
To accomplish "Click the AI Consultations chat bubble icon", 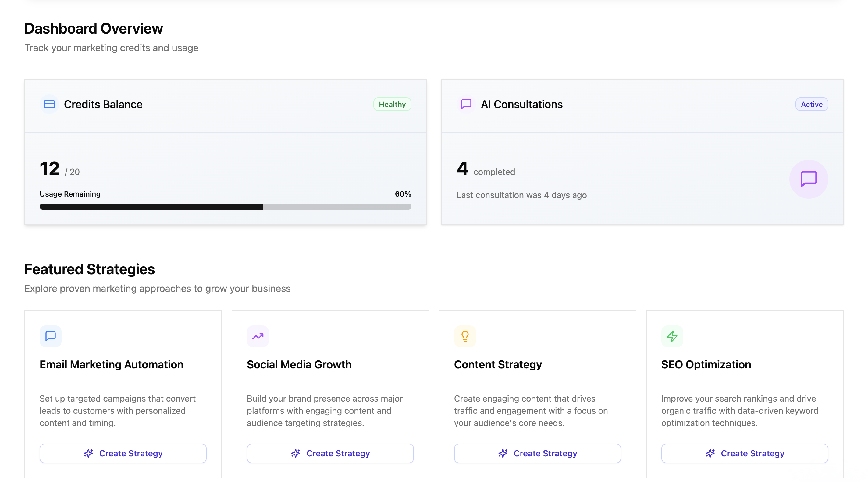I will pos(466,104).
